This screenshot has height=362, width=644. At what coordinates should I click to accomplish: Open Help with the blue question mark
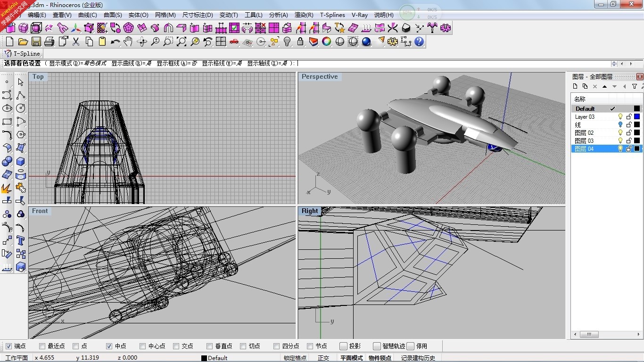pyautogui.click(x=419, y=42)
